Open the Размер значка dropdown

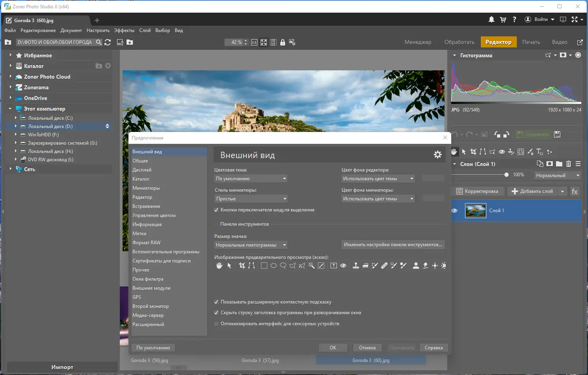[x=251, y=245]
